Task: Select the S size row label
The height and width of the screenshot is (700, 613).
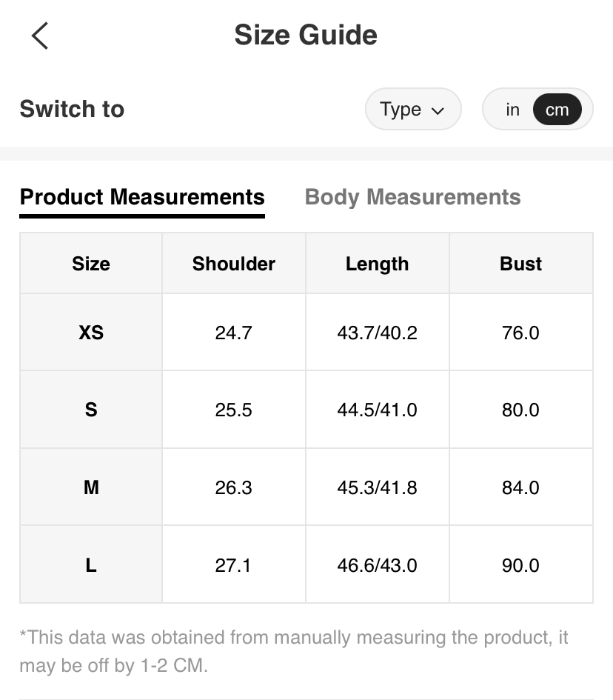Action: 91,410
